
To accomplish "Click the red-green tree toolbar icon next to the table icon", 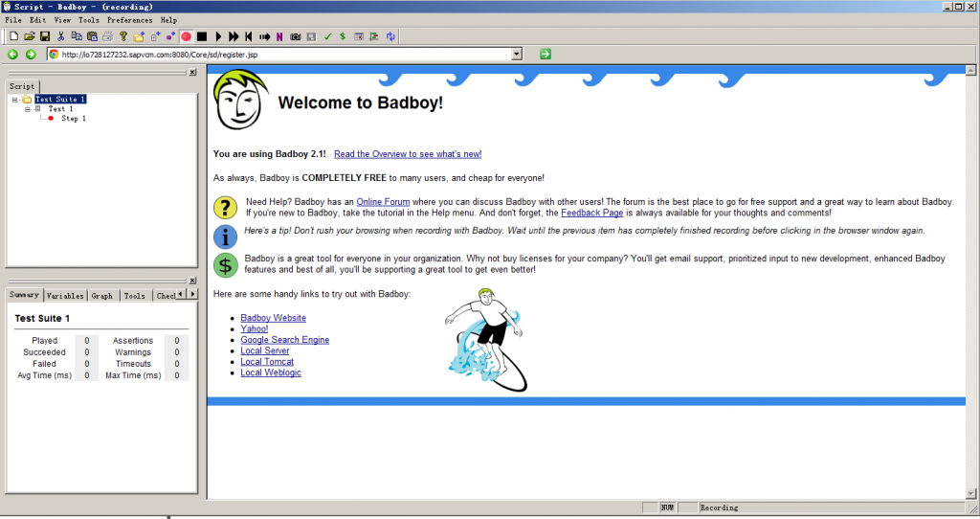I will pyautogui.click(x=374, y=36).
